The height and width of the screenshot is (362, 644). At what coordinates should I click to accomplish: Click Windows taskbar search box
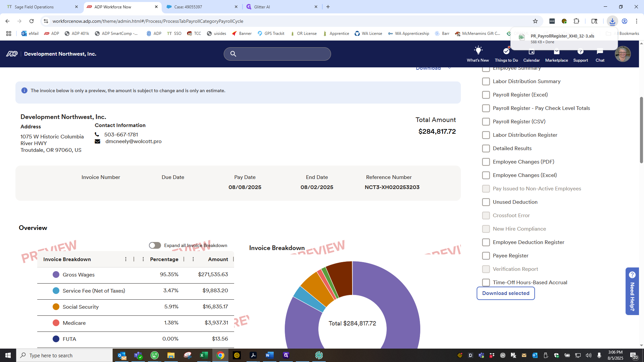coord(64,355)
